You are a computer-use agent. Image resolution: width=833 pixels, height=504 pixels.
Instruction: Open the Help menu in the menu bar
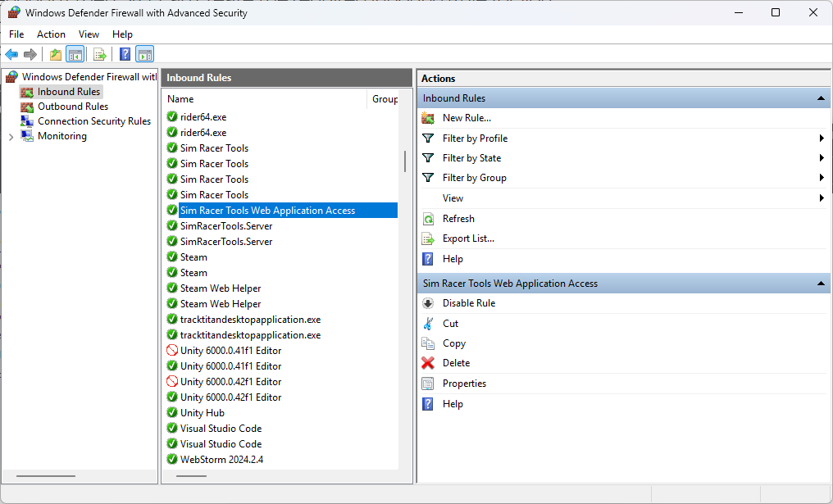(x=122, y=34)
